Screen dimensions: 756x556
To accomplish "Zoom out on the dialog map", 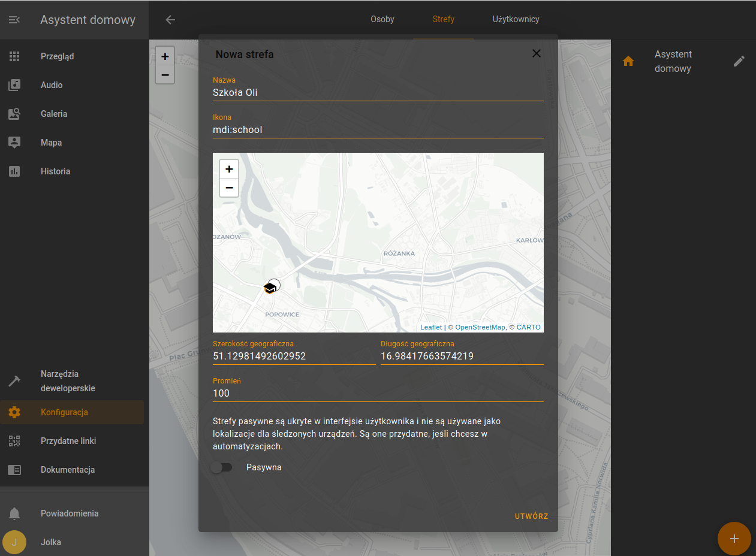I will pyautogui.click(x=229, y=188).
